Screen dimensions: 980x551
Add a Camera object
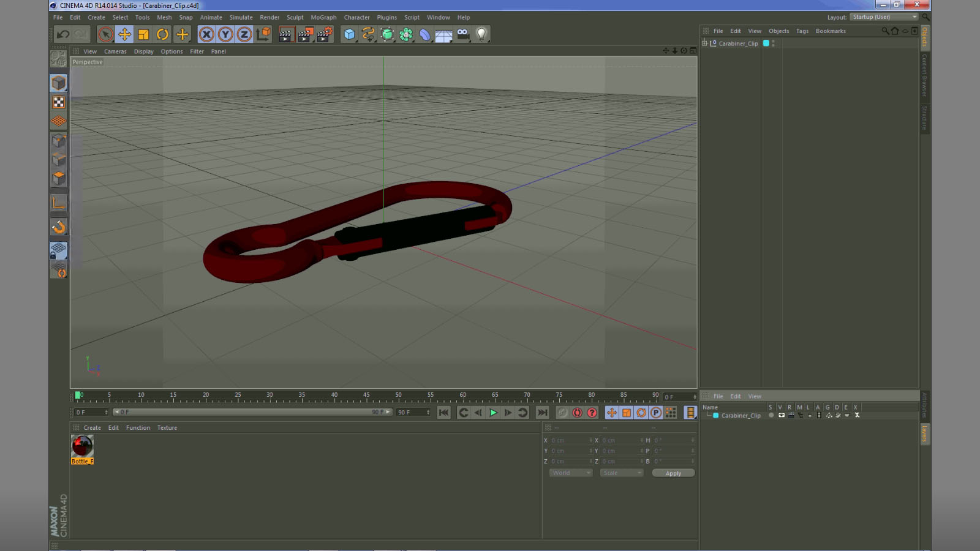tap(463, 34)
